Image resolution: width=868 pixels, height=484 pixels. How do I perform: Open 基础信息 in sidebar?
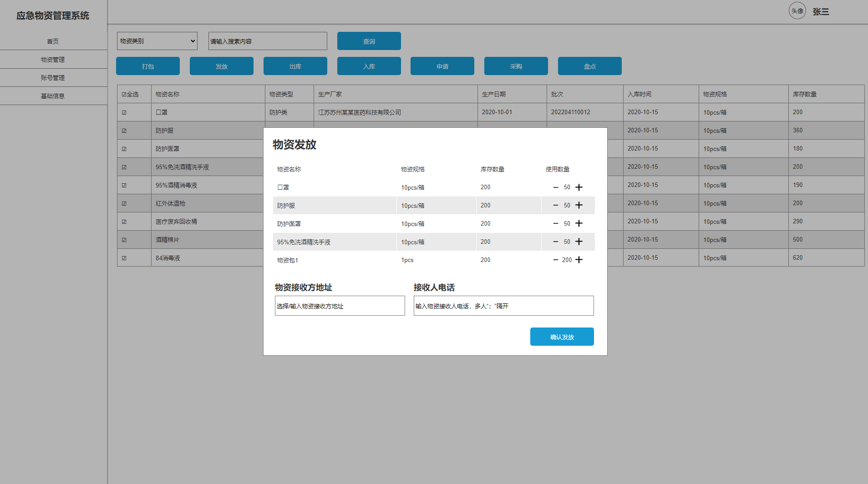click(53, 96)
